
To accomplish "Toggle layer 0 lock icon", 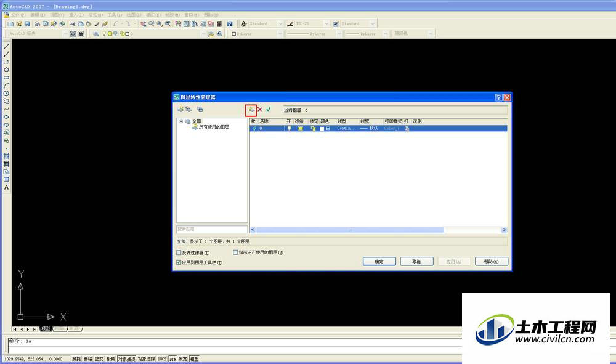I will pos(313,128).
